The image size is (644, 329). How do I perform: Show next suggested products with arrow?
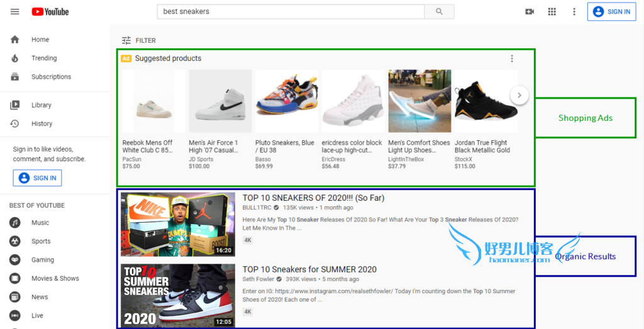[519, 95]
